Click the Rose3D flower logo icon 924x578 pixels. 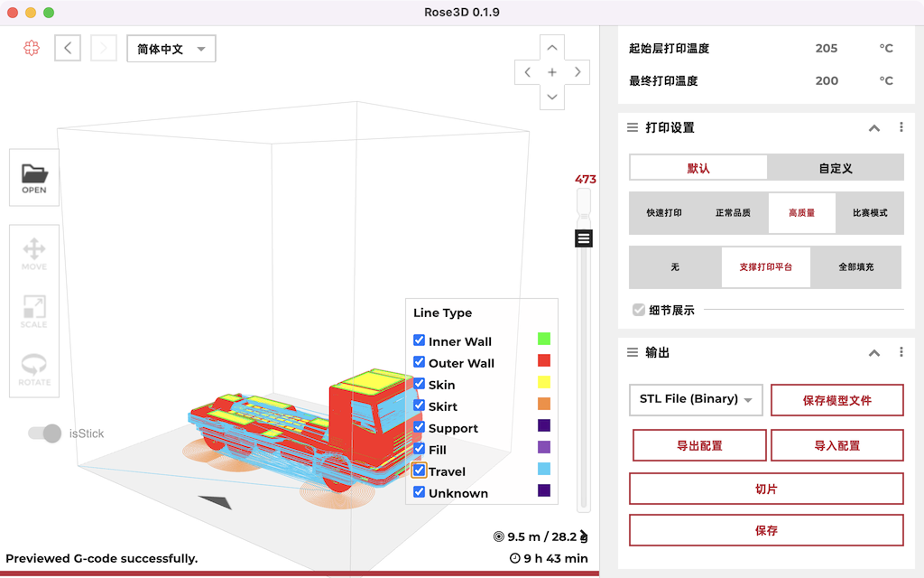tap(32, 49)
